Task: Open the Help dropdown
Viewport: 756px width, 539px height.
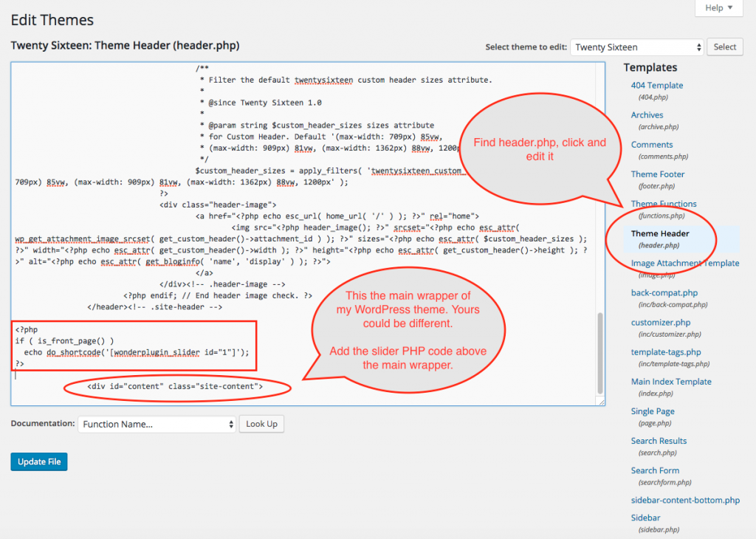Action: click(x=717, y=8)
